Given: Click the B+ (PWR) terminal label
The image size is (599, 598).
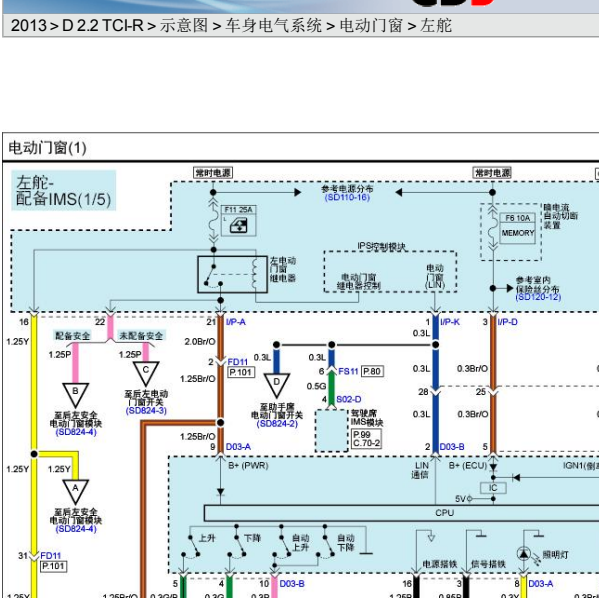Looking at the screenshot, I should [249, 465].
